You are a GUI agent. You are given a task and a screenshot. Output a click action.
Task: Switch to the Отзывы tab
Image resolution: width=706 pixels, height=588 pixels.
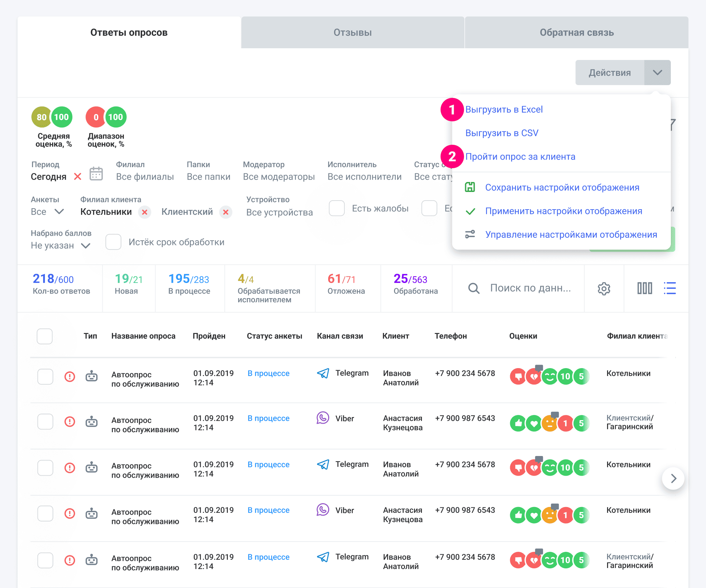pos(352,32)
